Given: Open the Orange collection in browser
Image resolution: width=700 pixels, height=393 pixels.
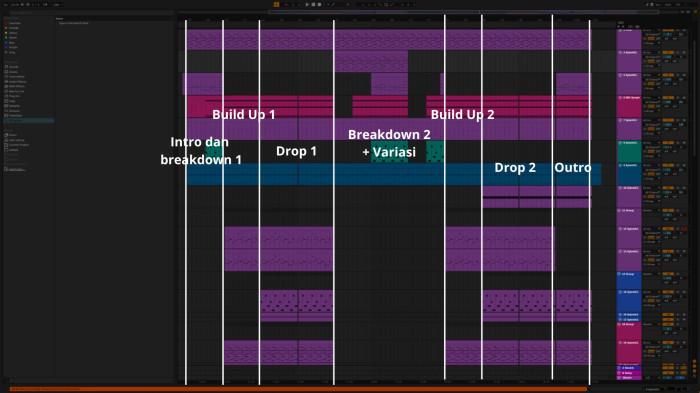Looking at the screenshot, I should (13, 28).
